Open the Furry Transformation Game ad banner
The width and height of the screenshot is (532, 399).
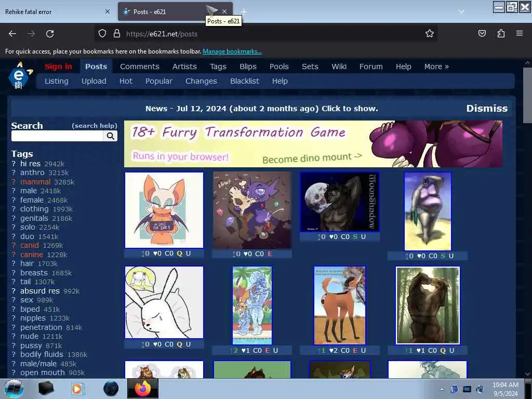(313, 144)
